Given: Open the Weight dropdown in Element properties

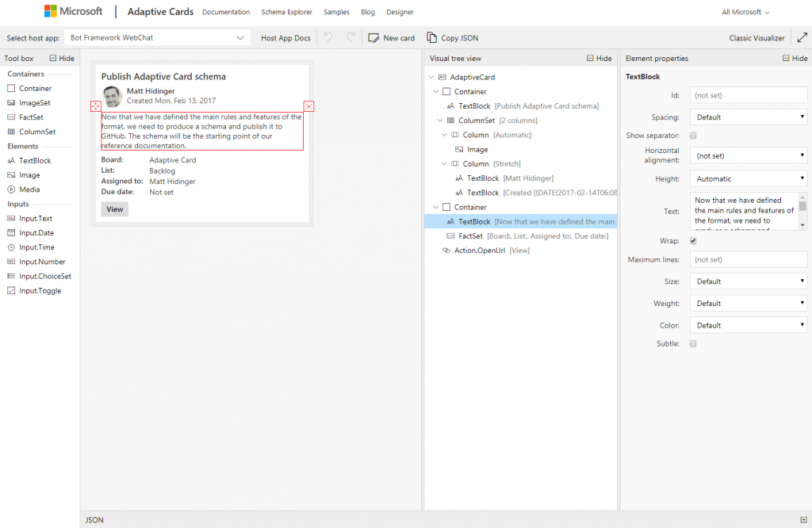Looking at the screenshot, I should click(x=749, y=303).
